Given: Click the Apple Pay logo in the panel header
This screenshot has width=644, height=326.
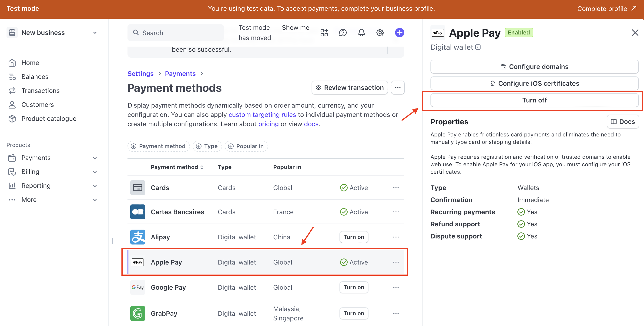Looking at the screenshot, I should tap(438, 33).
